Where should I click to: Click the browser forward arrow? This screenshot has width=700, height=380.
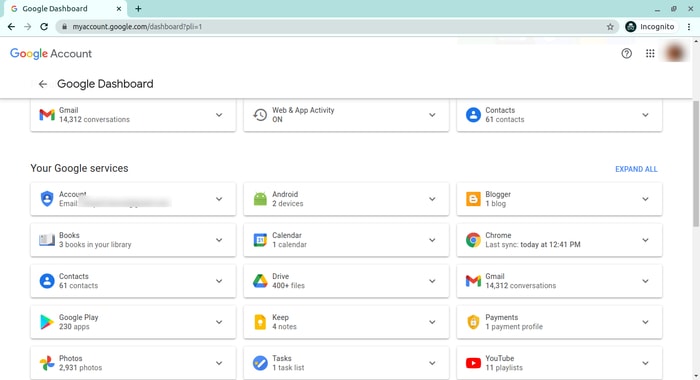coord(28,27)
